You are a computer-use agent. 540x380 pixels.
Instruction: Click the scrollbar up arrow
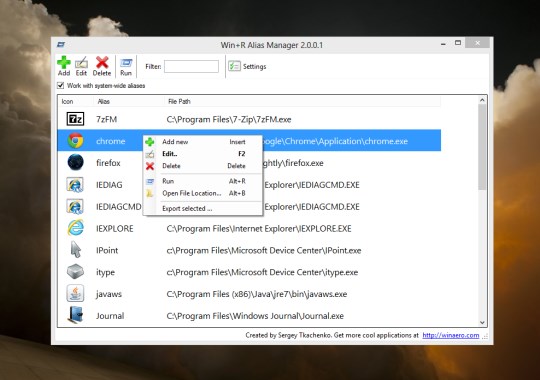(482, 100)
